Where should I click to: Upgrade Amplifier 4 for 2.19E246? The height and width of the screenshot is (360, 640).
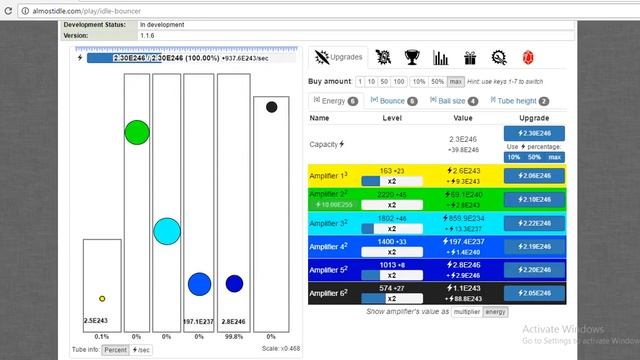coord(534,247)
